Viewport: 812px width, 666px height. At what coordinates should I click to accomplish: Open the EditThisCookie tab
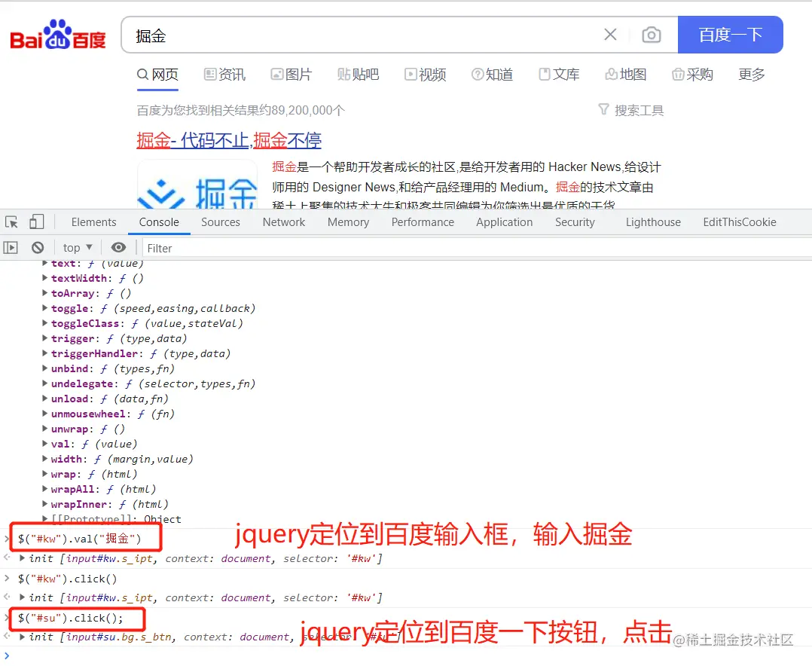740,222
